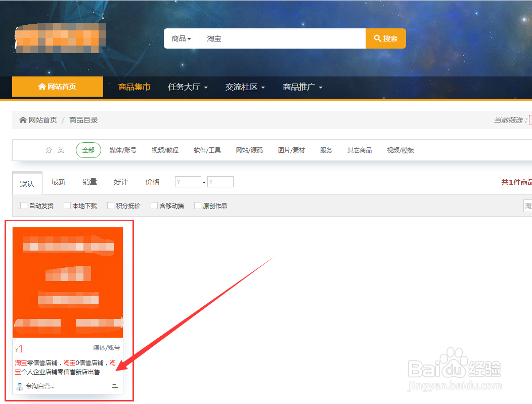Filter by 视频/教程 category
This screenshot has height=404, width=532.
165,150
